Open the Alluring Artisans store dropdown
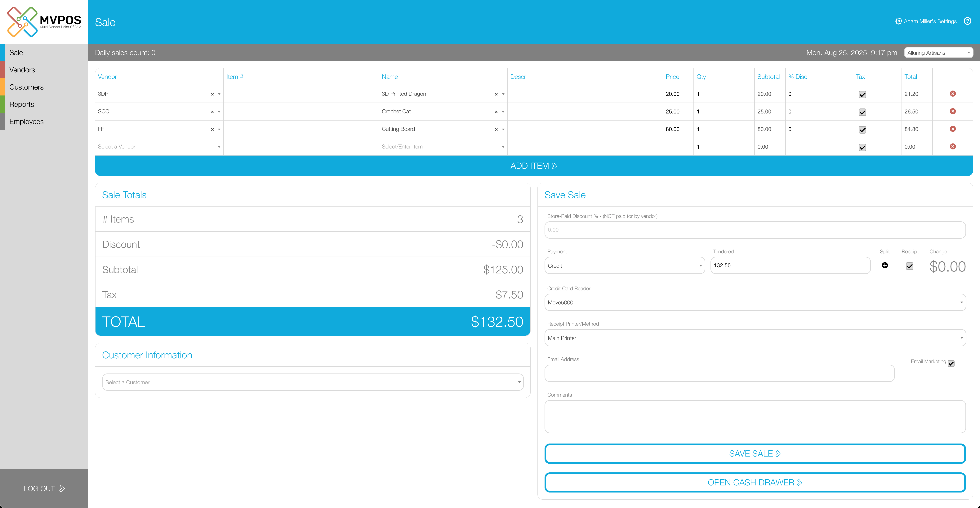 [938, 52]
